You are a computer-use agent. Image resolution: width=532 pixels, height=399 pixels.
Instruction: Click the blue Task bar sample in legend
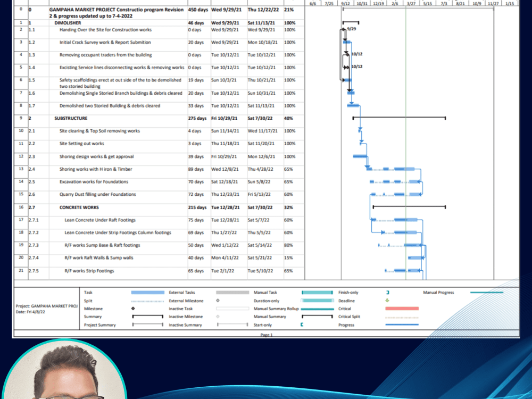[147, 293]
